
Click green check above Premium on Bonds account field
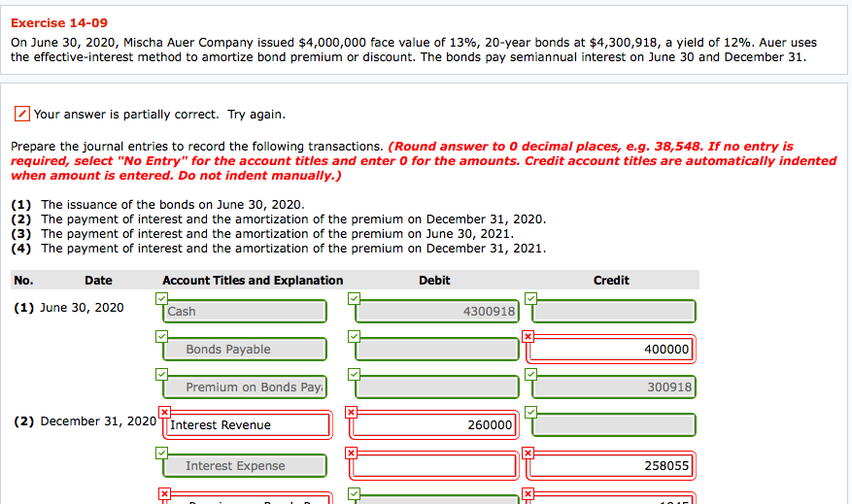[161, 374]
